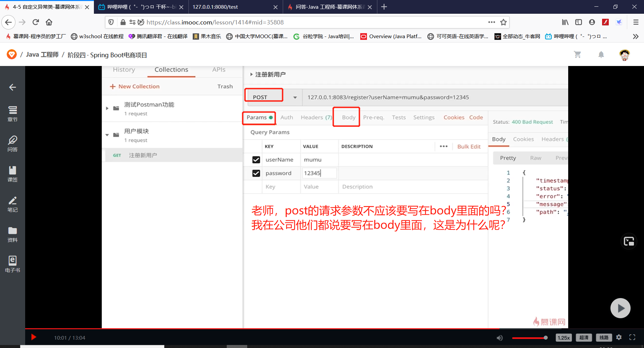Screen dimensions: 644x348
Task: Show the sidebar via the toolbar icon
Action: pos(579,22)
